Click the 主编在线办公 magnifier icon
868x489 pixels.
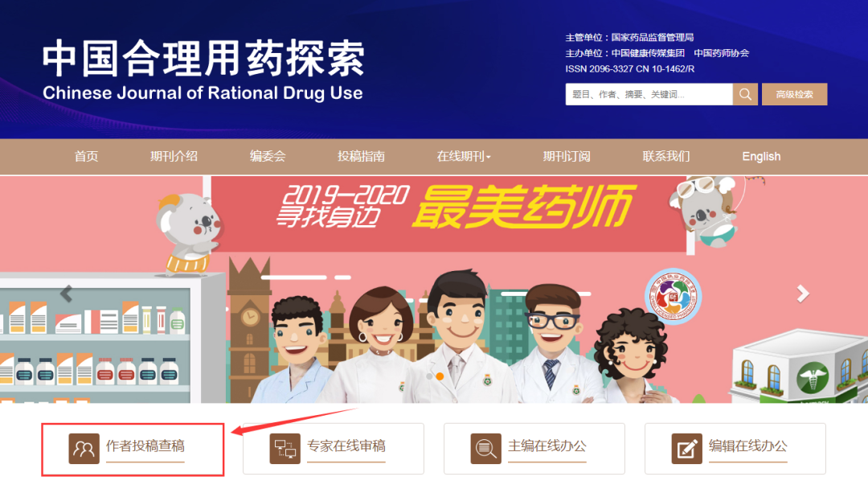click(x=486, y=449)
